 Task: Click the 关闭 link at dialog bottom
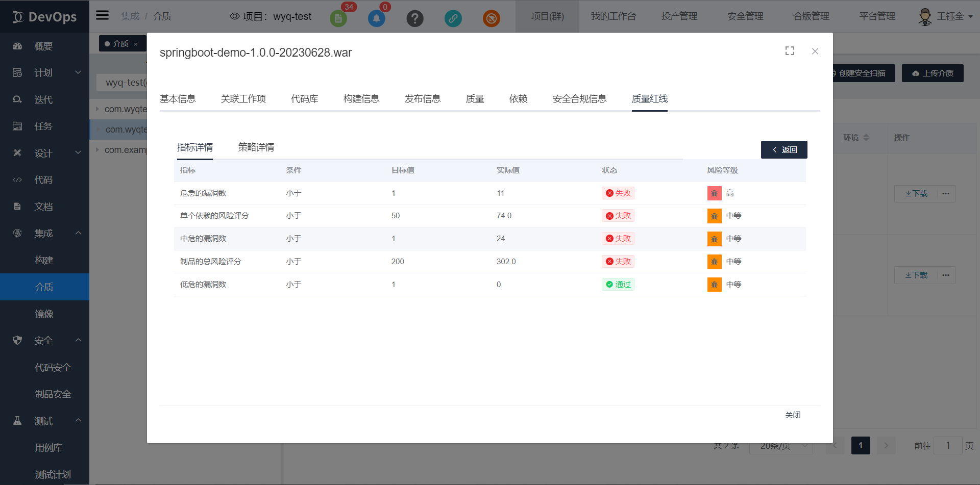793,415
